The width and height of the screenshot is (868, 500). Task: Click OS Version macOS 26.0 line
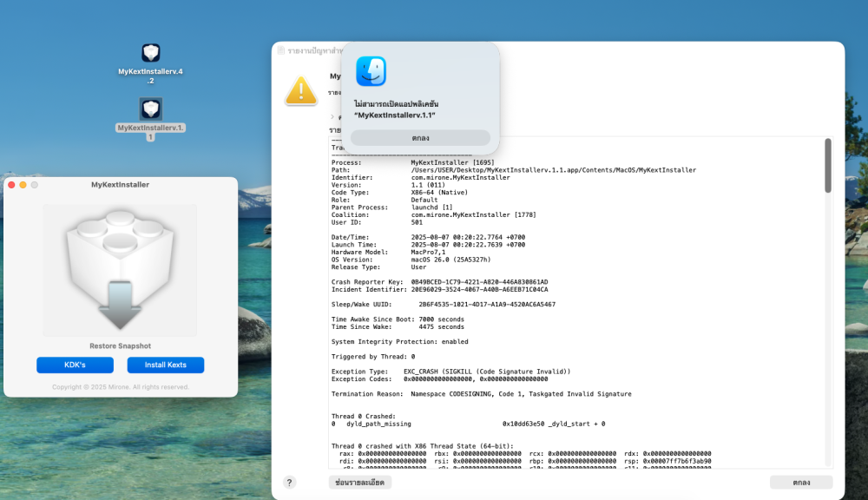[411, 260]
